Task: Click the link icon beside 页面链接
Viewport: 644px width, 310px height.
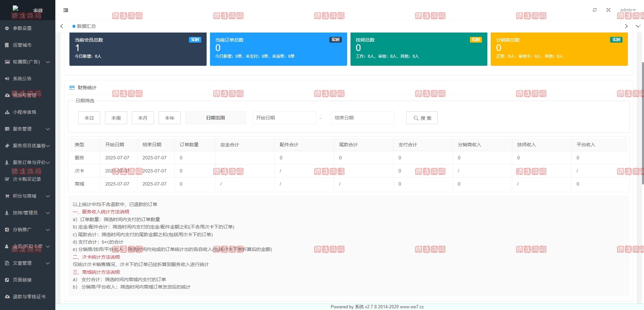Action: point(7,280)
